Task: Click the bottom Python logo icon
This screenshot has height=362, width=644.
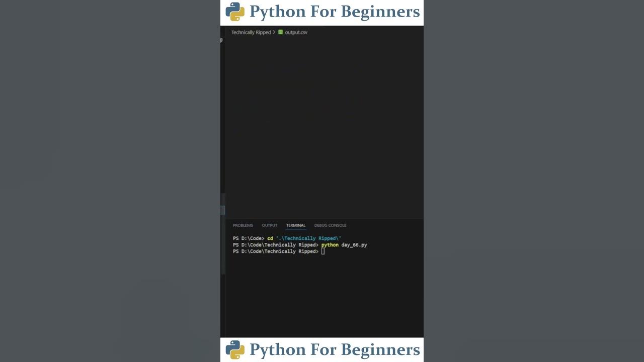Action: pos(235,350)
